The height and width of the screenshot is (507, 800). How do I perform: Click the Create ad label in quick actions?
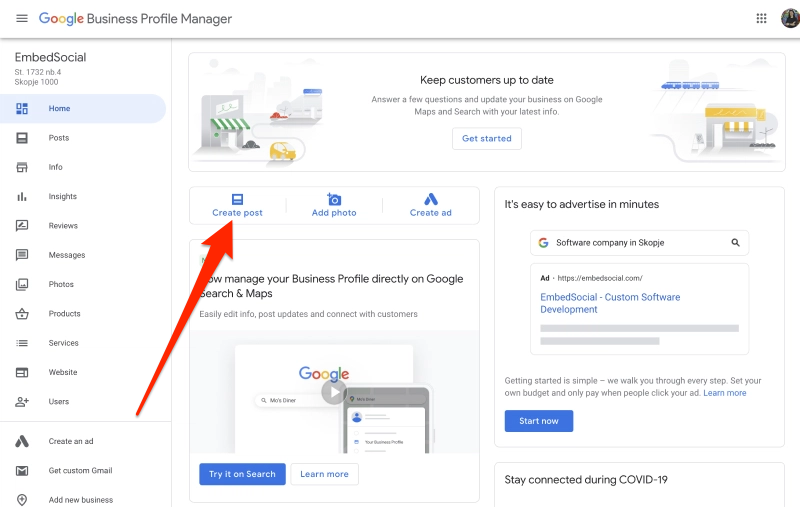[431, 213]
